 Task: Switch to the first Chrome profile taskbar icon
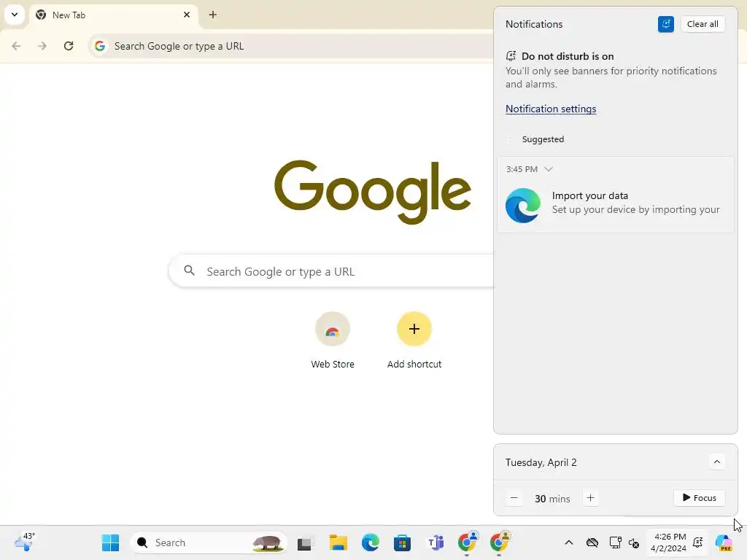[468, 542]
